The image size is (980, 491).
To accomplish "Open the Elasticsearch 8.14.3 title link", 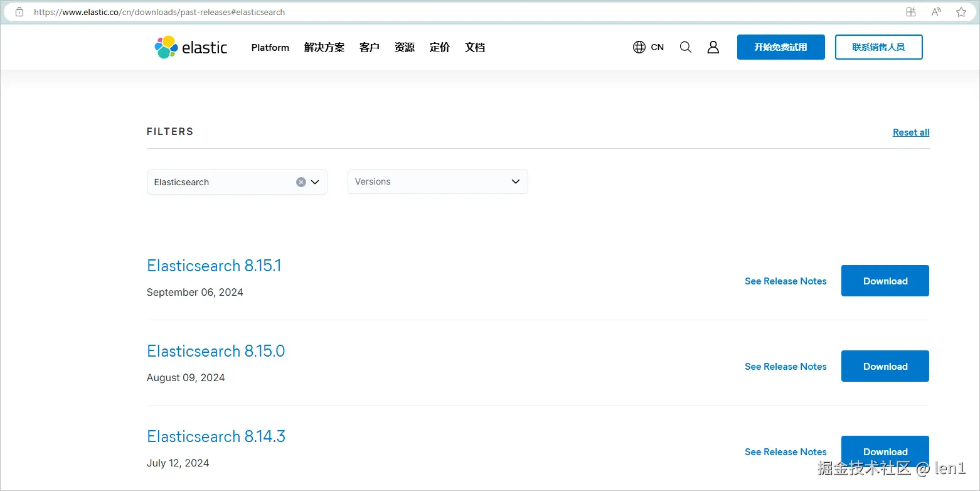I will coord(216,436).
